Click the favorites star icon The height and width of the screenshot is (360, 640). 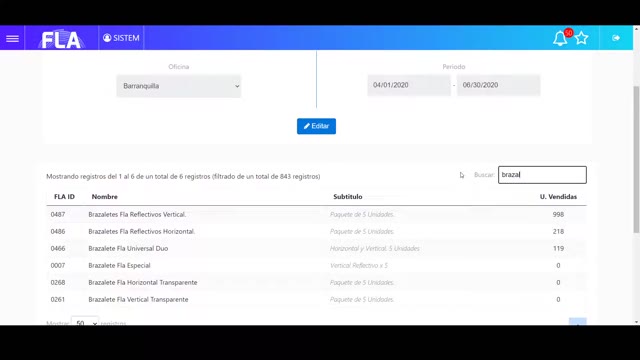582,38
